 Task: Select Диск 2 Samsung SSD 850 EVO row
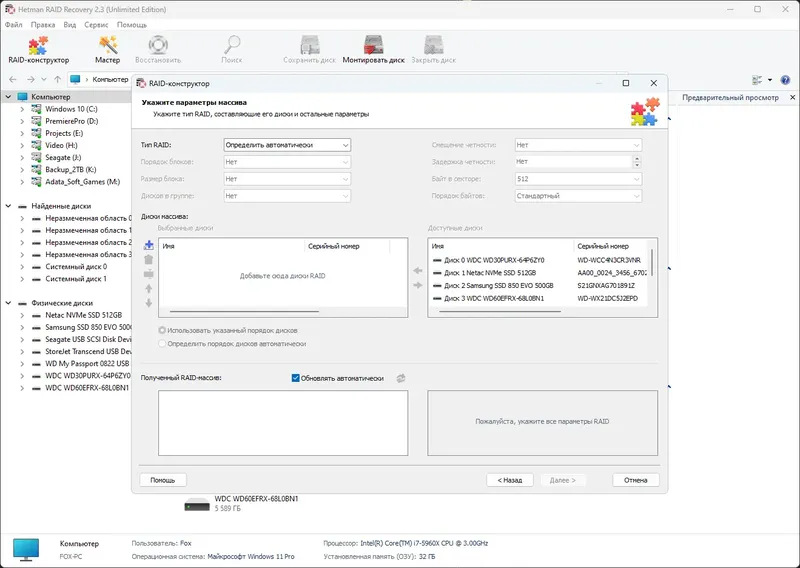point(539,285)
